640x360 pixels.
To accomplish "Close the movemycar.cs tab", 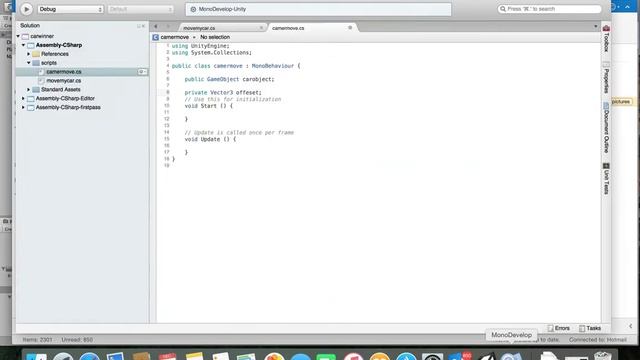I will pyautogui.click(x=261, y=28).
